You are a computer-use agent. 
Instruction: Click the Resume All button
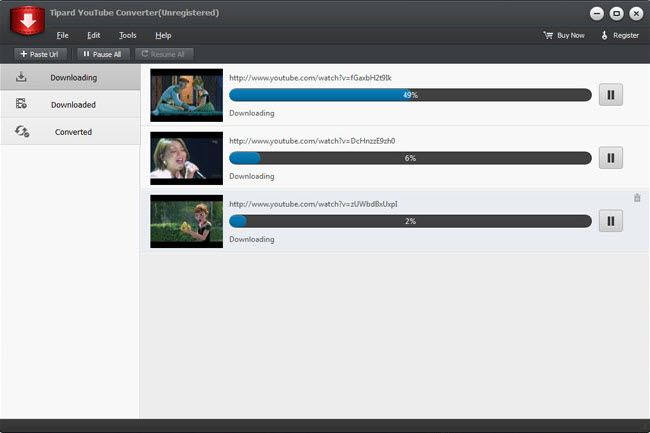pyautogui.click(x=164, y=54)
